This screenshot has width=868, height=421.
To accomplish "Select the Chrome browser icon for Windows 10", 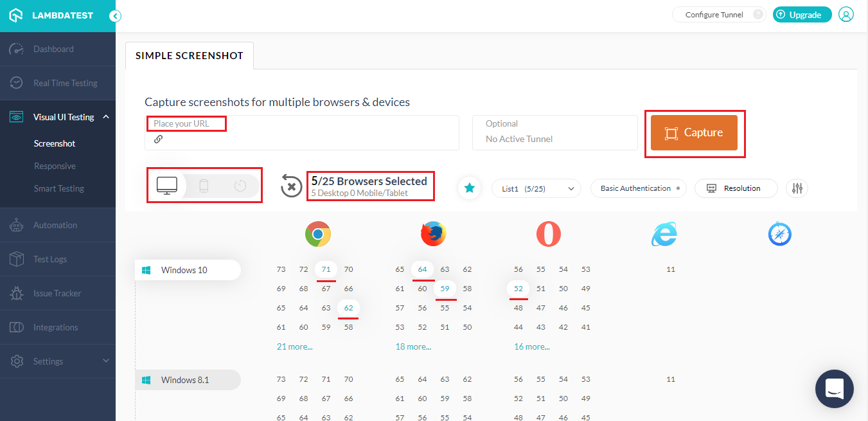I will coord(318,234).
